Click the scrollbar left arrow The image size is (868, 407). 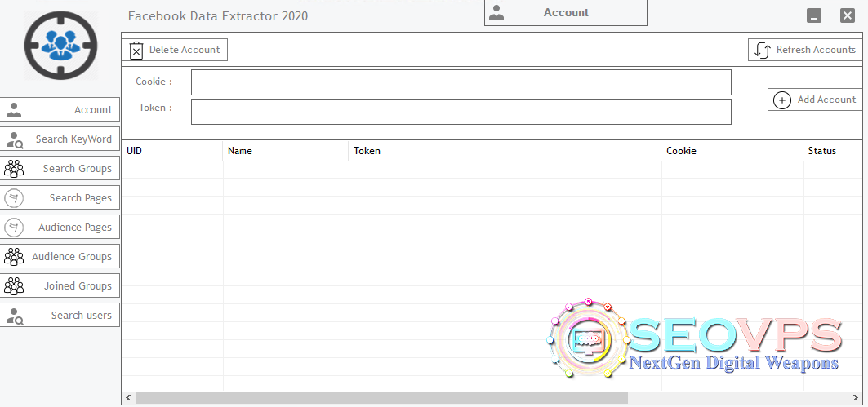[128, 397]
